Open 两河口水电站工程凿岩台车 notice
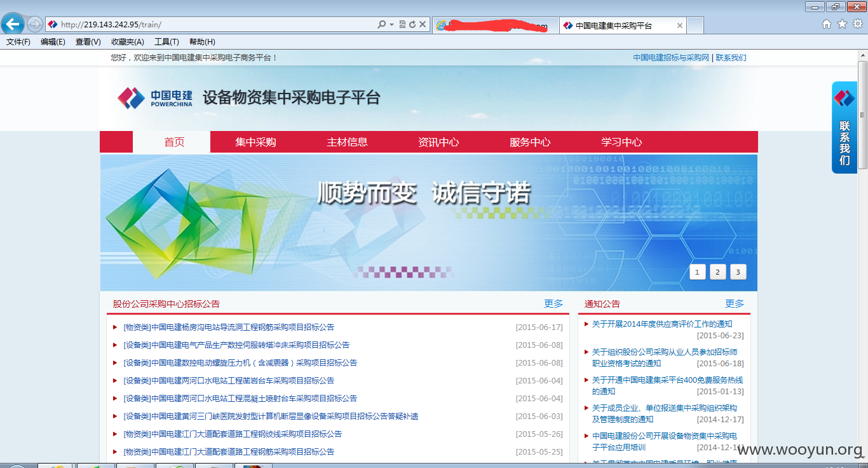Viewport: 868px width, 468px height. [x=229, y=381]
